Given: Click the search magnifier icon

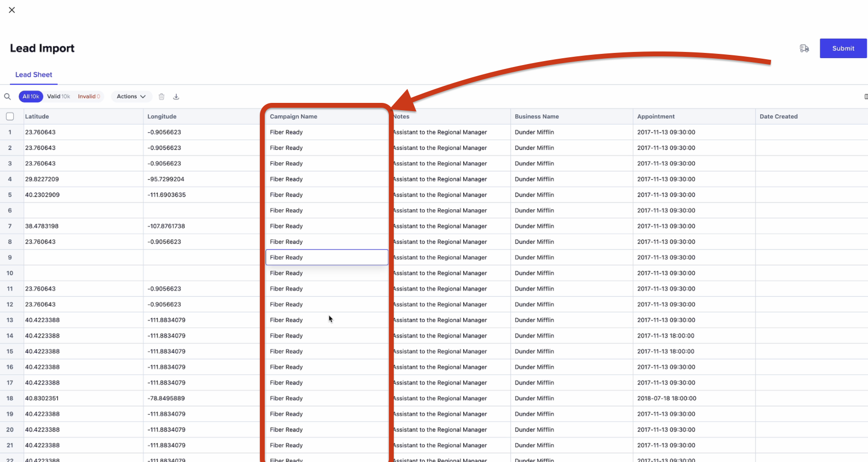Looking at the screenshot, I should point(7,97).
